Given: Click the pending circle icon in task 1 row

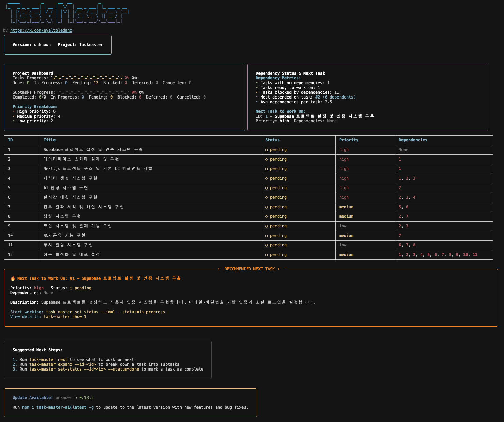Looking at the screenshot, I should coord(267,150).
